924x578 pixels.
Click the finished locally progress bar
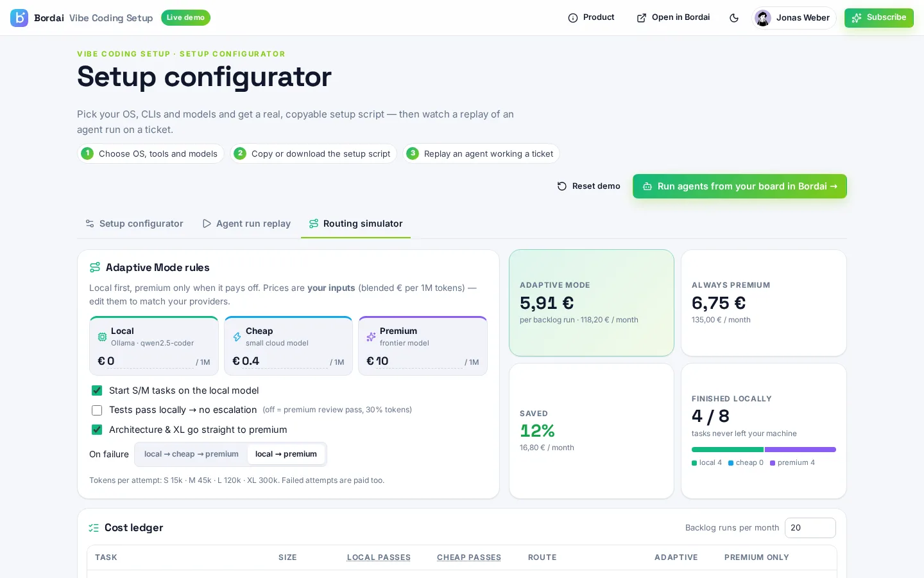pyautogui.click(x=764, y=450)
